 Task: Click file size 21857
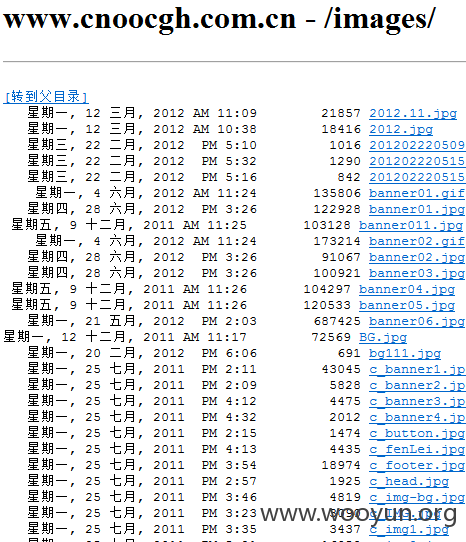pos(341,113)
